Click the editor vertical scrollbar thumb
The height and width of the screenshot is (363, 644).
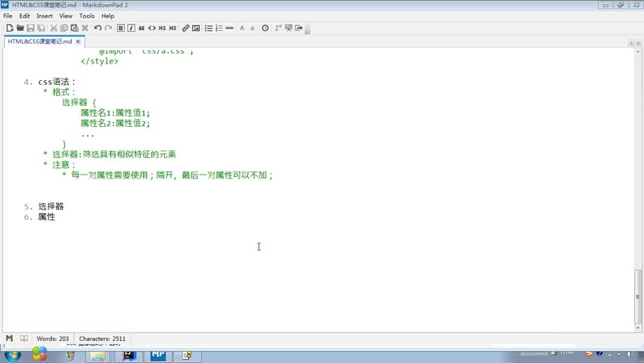637,296
